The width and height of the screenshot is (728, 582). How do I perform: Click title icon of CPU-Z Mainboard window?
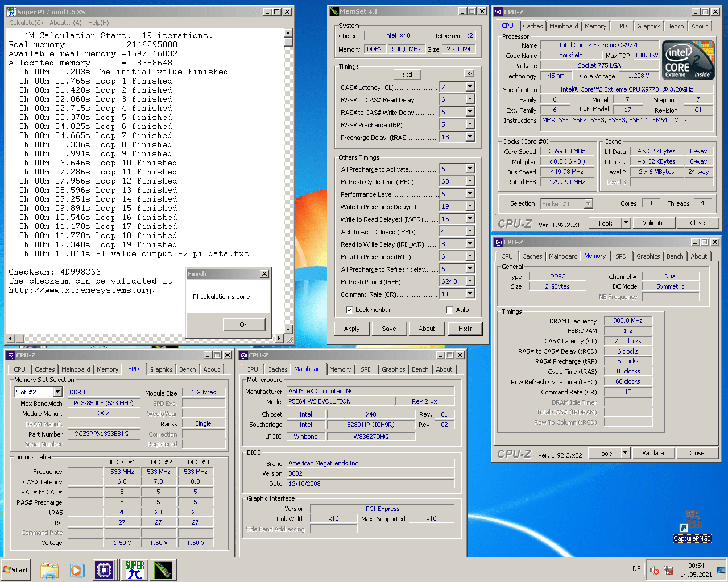[243, 355]
